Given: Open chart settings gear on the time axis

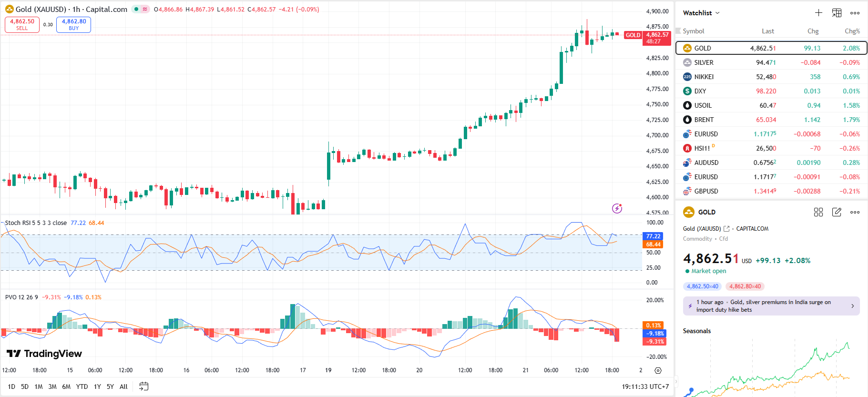Looking at the screenshot, I should pos(658,370).
